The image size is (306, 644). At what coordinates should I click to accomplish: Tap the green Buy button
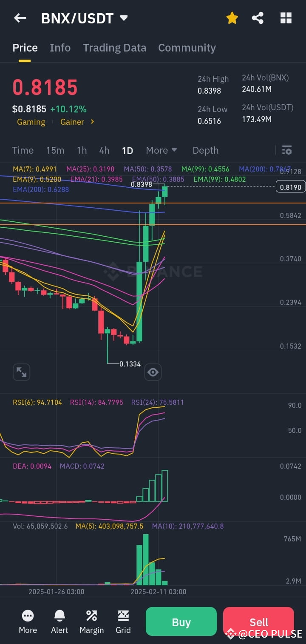click(x=181, y=621)
